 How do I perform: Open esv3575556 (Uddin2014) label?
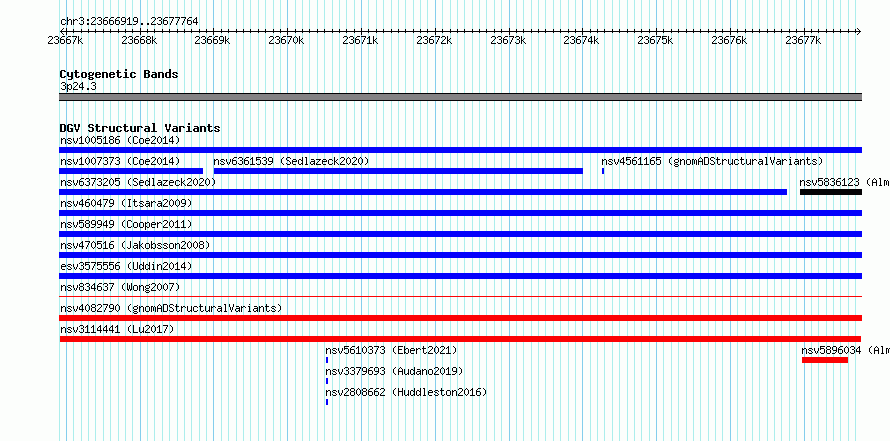tap(126, 266)
